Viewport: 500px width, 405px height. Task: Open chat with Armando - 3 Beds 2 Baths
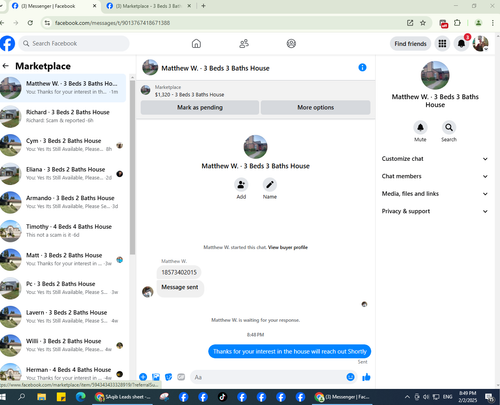click(63, 202)
